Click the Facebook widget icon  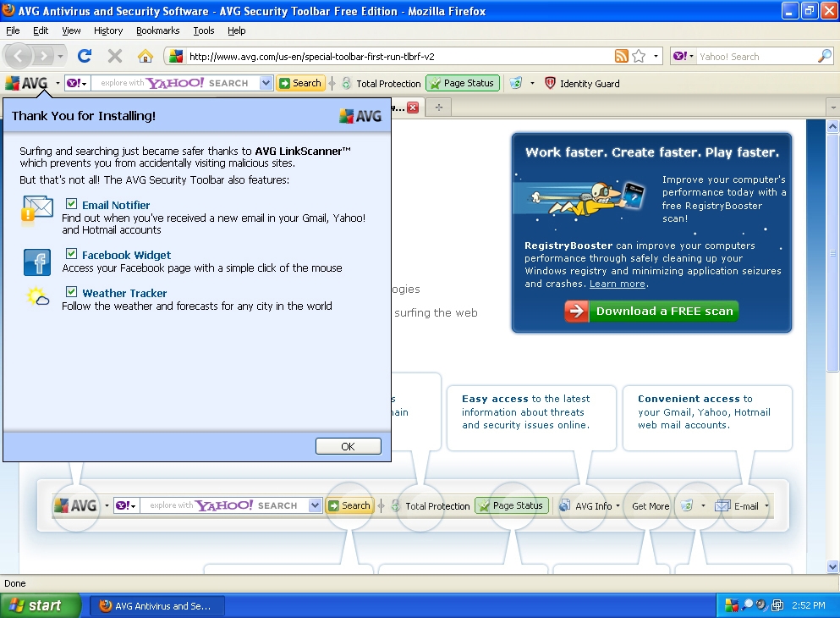point(37,262)
